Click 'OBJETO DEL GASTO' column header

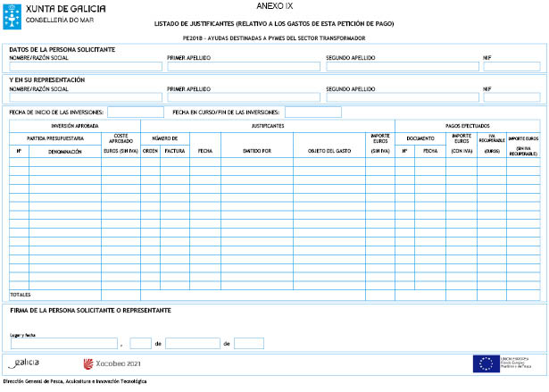pyautogui.click(x=329, y=151)
